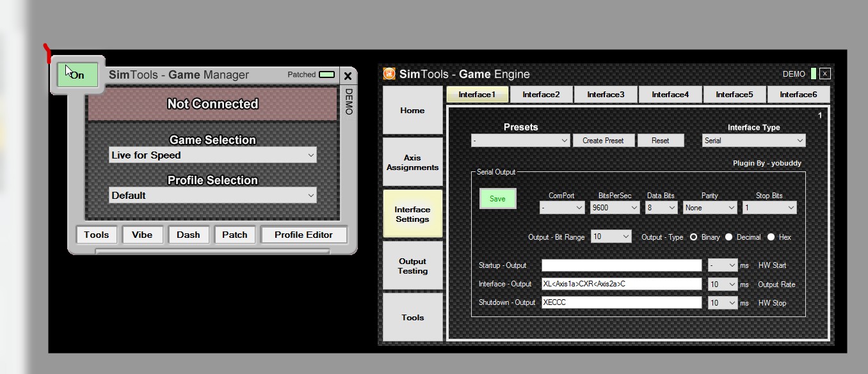Image resolution: width=868 pixels, height=374 pixels.
Task: Open the Data Bits dropdown
Action: point(661,208)
